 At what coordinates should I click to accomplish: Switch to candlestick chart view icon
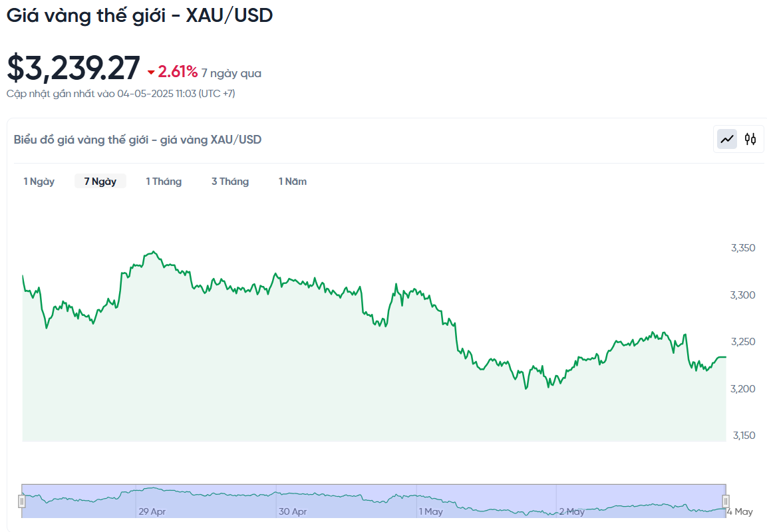point(750,140)
